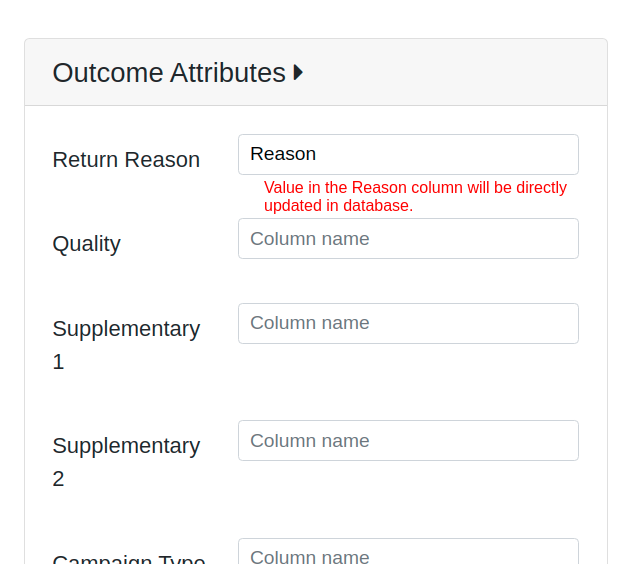Click the numeral 1 under first Supplementary
Screen dimensions: 619x564
click(58, 362)
